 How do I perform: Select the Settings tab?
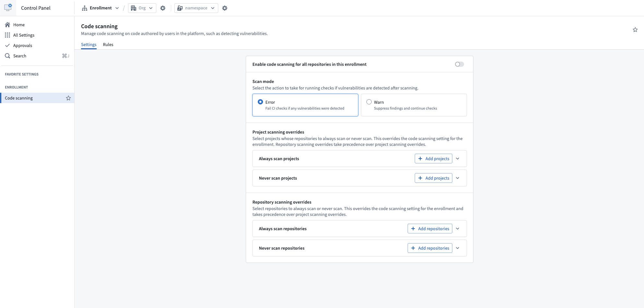[89, 45]
